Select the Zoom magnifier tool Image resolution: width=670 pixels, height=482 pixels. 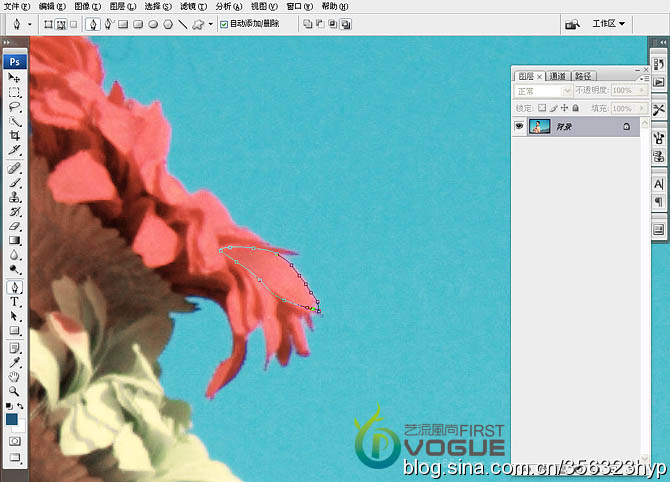click(14, 391)
